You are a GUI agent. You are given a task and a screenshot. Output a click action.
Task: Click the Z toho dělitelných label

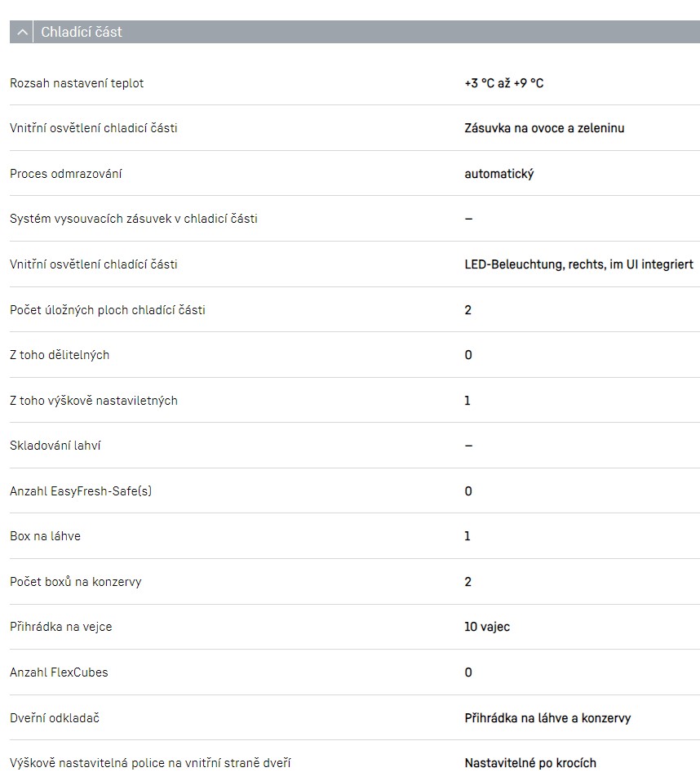[x=60, y=355]
